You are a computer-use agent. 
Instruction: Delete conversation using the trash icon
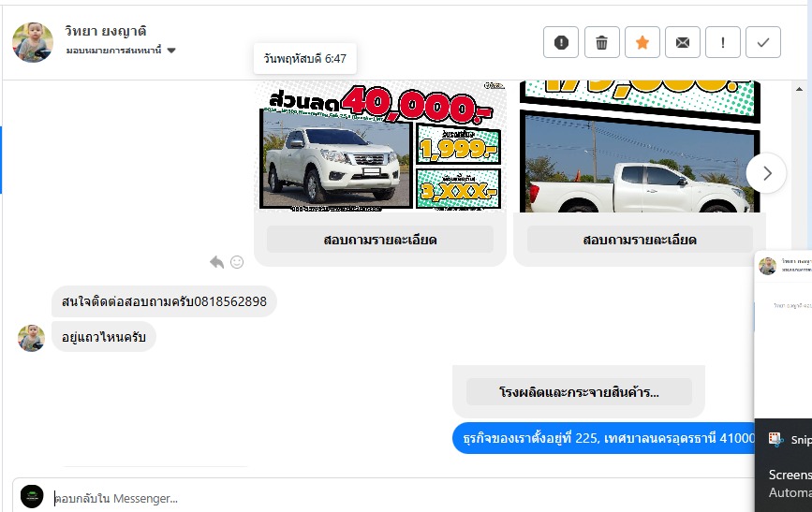[x=602, y=42]
